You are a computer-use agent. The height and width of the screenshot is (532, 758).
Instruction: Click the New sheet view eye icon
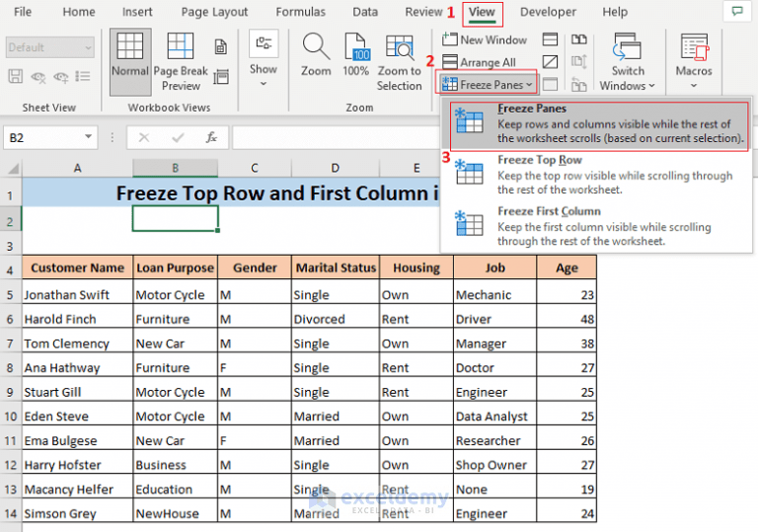(61, 76)
